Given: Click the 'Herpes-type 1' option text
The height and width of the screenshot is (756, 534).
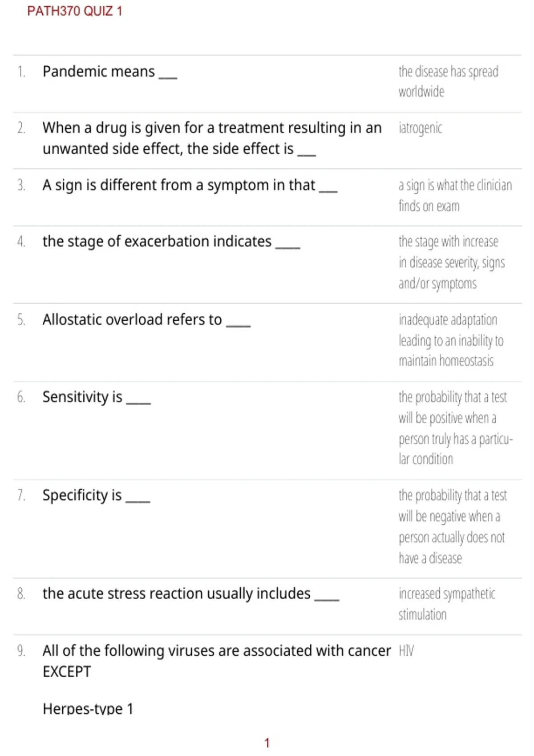Looking at the screenshot, I should [x=88, y=708].
